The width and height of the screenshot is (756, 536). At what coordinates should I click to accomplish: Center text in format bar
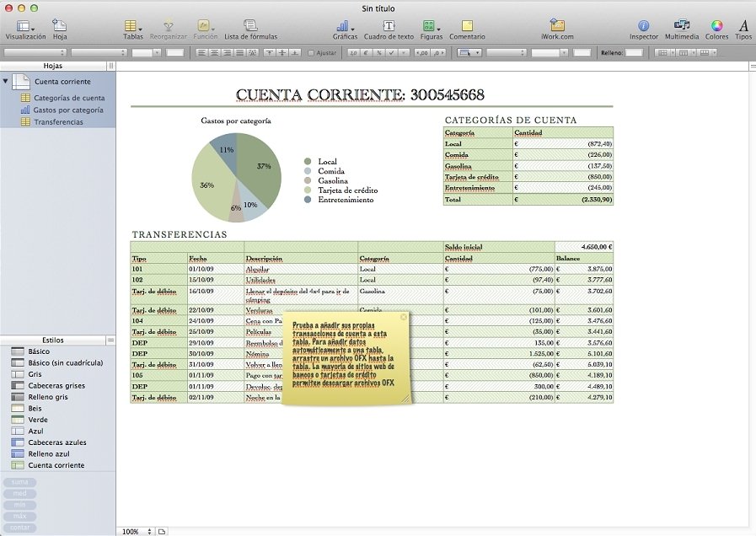(x=215, y=52)
